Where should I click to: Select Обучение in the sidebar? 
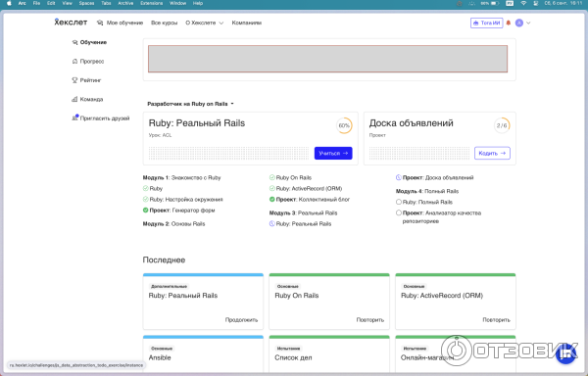pos(89,42)
